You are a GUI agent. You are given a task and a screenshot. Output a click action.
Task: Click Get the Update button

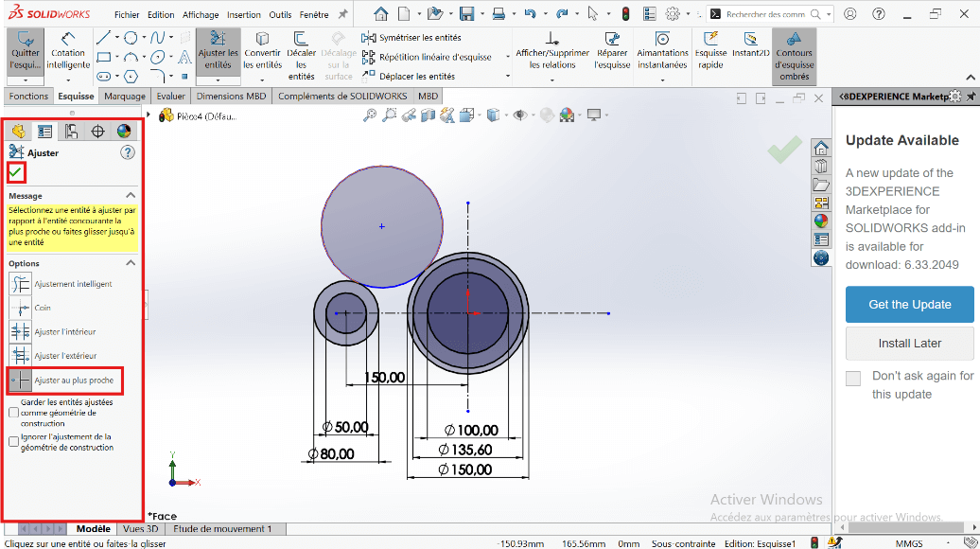(909, 305)
